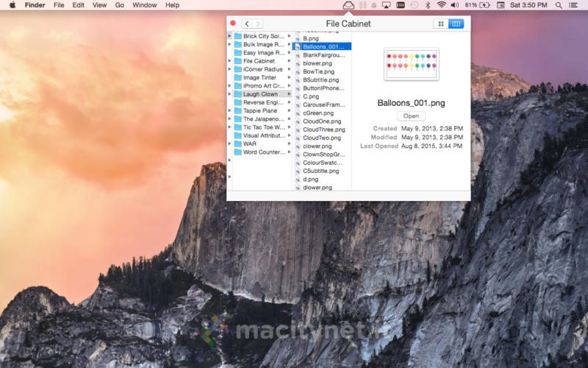Click the Bluetooth icon in menu bar
The width and height of the screenshot is (588, 368).
[x=428, y=5]
